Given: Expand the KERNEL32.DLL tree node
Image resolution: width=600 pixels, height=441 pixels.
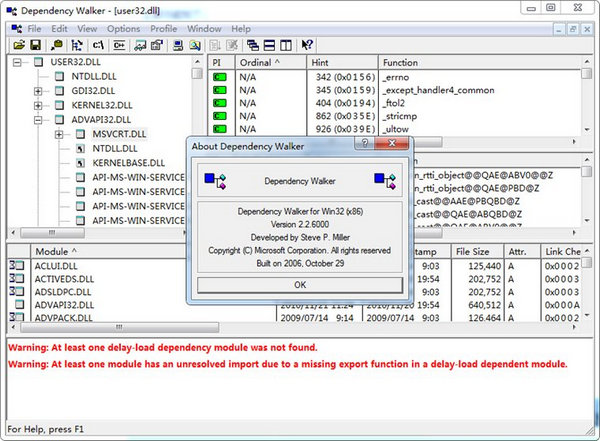Looking at the screenshot, I should click(x=38, y=105).
